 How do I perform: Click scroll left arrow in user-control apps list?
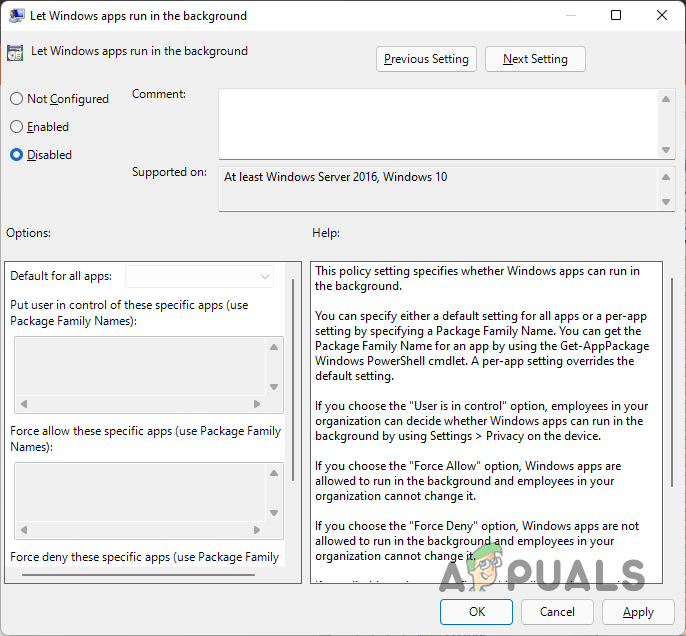24,404
